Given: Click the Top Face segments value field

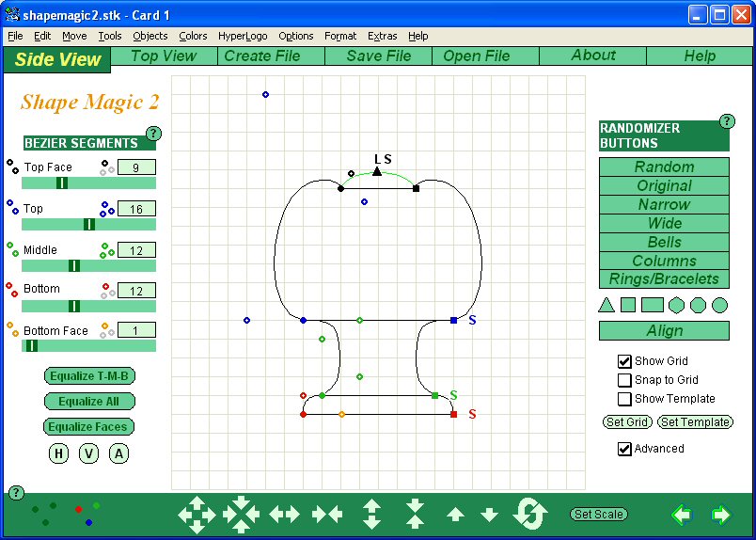Looking at the screenshot, I should 136,167.
